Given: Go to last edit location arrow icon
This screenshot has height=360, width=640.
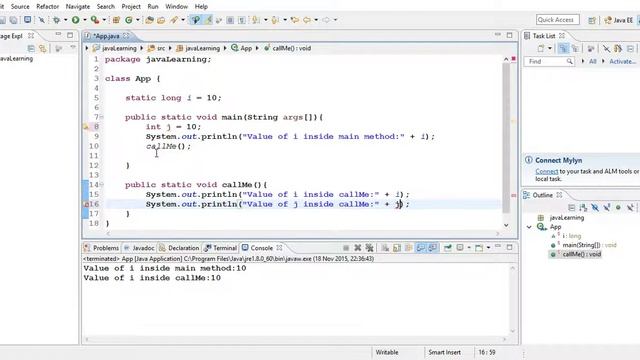Looking at the screenshot, I should click(x=294, y=20).
